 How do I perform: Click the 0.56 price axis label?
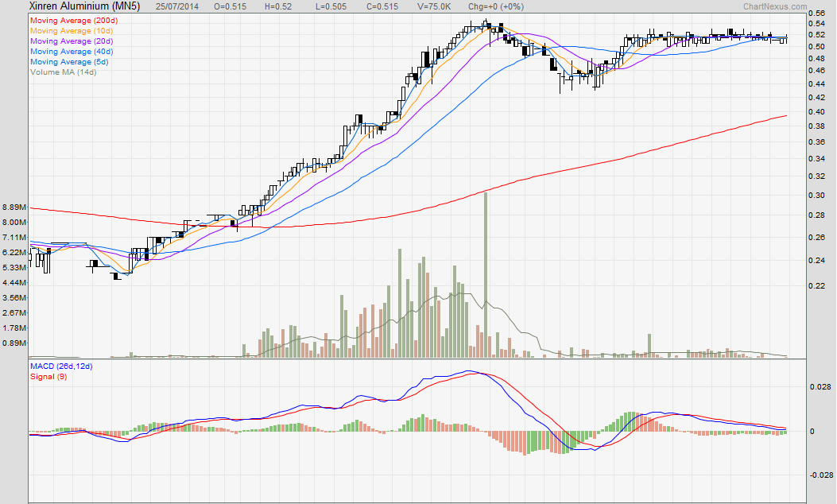pyautogui.click(x=816, y=13)
